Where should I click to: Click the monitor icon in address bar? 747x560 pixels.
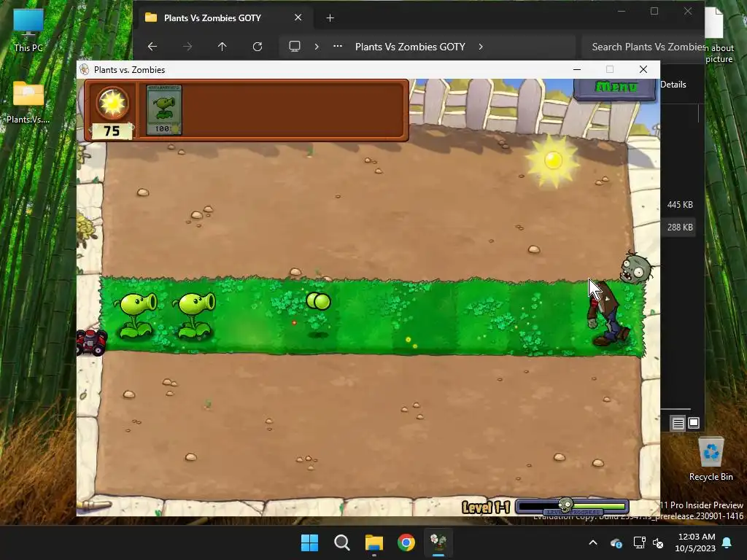coord(295,47)
